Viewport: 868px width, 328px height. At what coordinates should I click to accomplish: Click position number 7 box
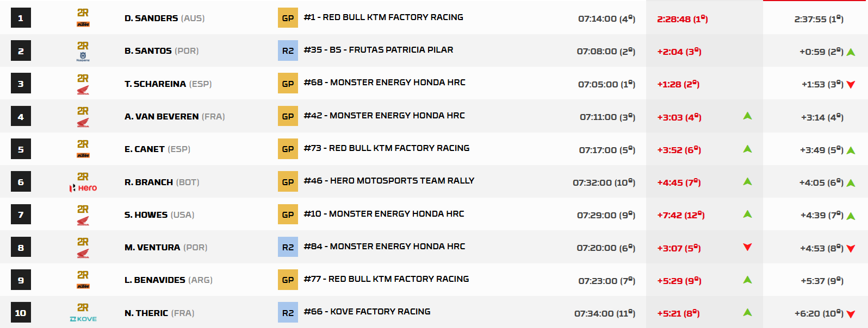pyautogui.click(x=21, y=215)
